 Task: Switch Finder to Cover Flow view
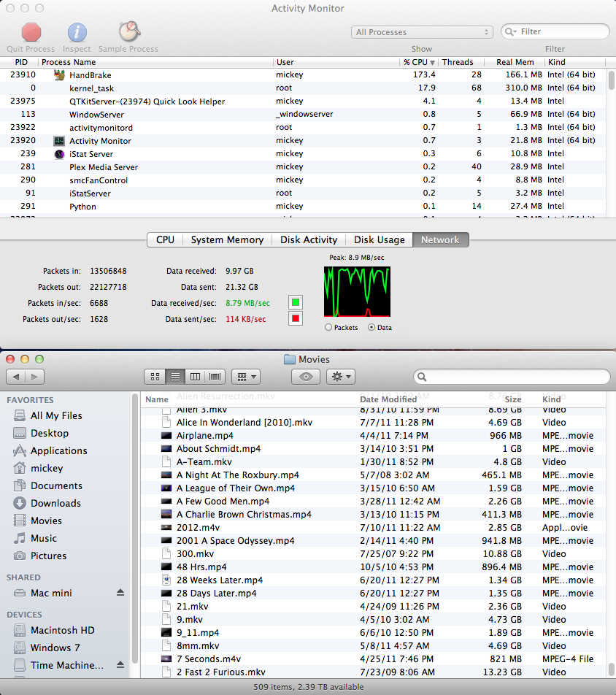pos(215,377)
